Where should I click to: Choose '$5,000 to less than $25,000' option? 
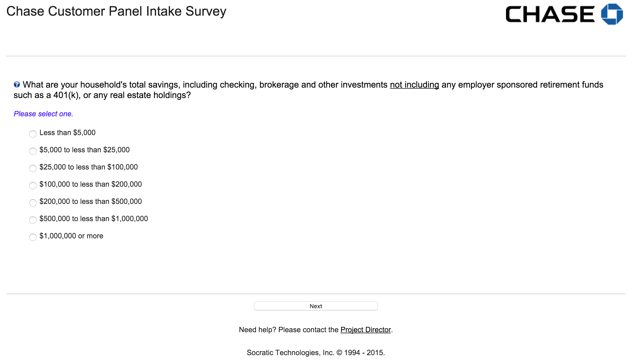coord(33,151)
